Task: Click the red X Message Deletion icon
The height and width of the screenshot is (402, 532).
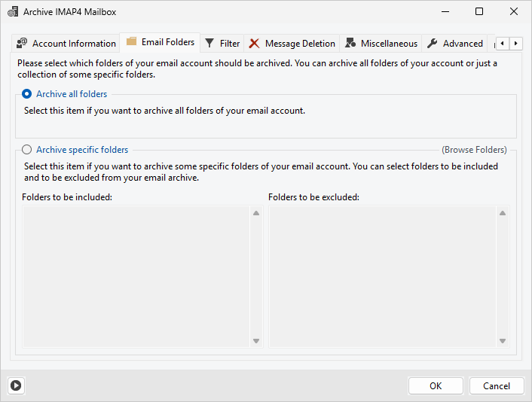Action: pyautogui.click(x=255, y=44)
